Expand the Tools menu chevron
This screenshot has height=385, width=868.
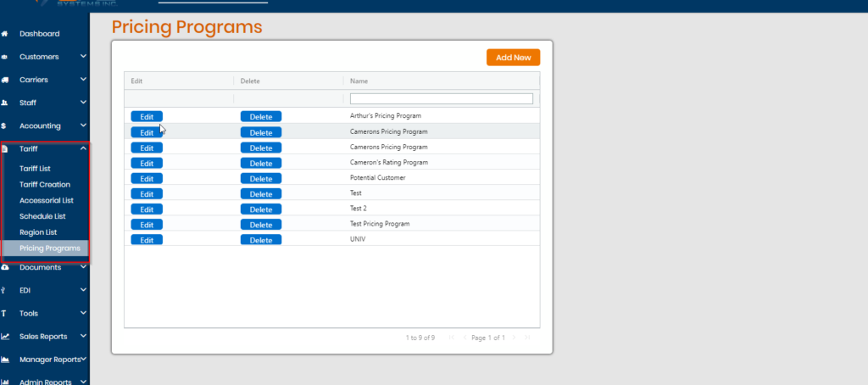83,313
